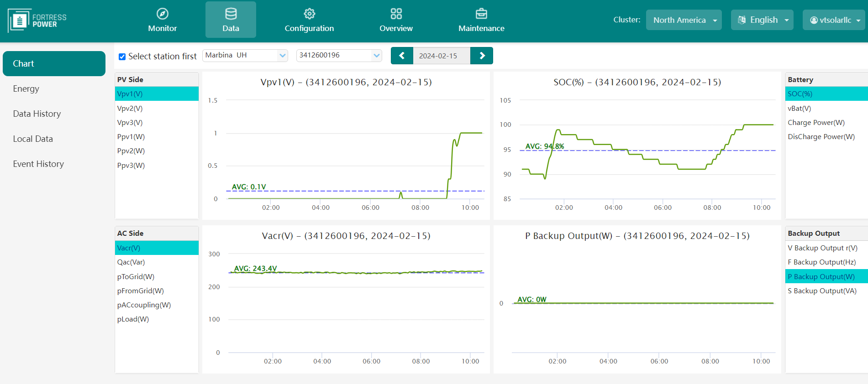Viewport: 868px width, 384px height.
Task: Open Data History in sidebar
Action: tap(37, 114)
